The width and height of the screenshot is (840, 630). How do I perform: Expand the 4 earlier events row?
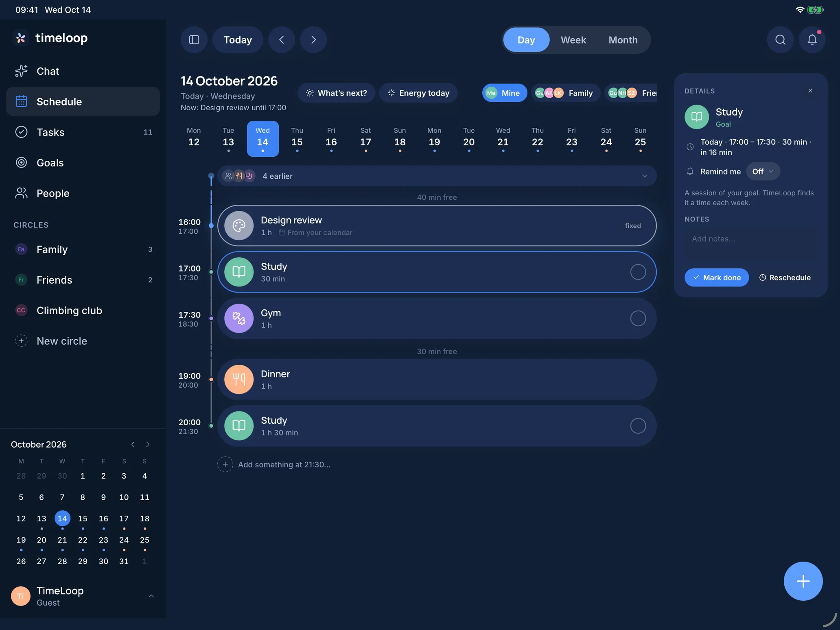click(x=437, y=176)
